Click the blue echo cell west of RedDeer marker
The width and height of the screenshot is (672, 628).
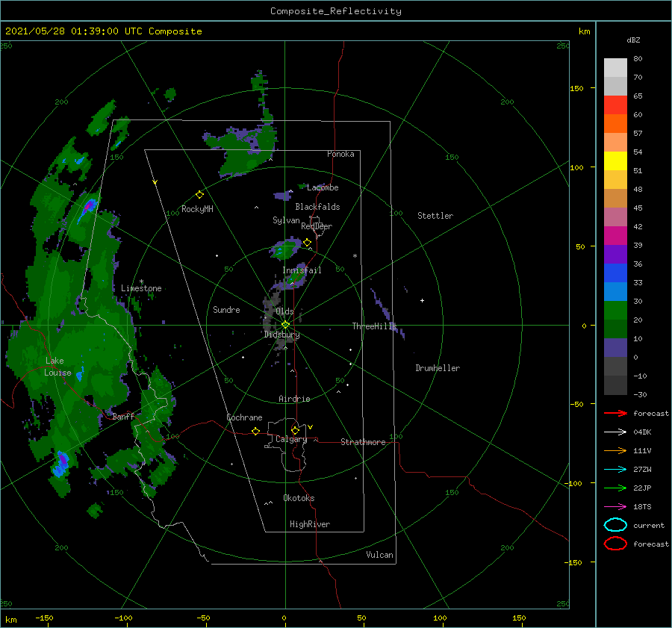284,249
